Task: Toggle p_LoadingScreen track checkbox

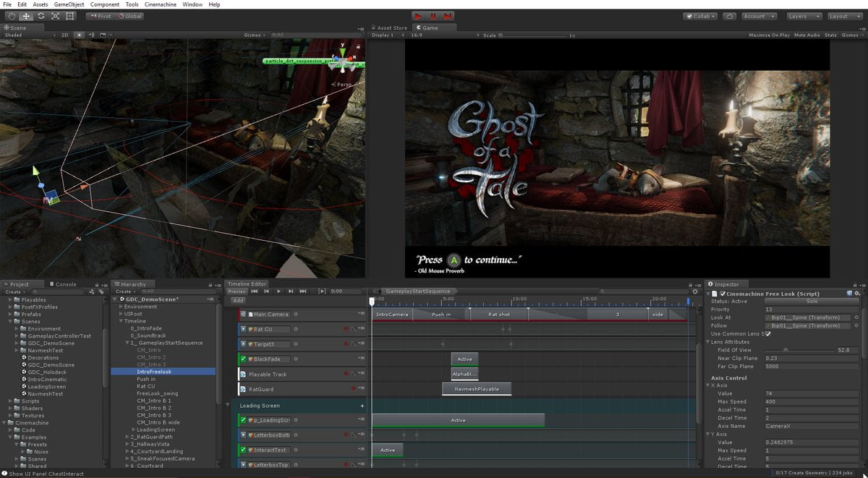Action: [x=243, y=420]
